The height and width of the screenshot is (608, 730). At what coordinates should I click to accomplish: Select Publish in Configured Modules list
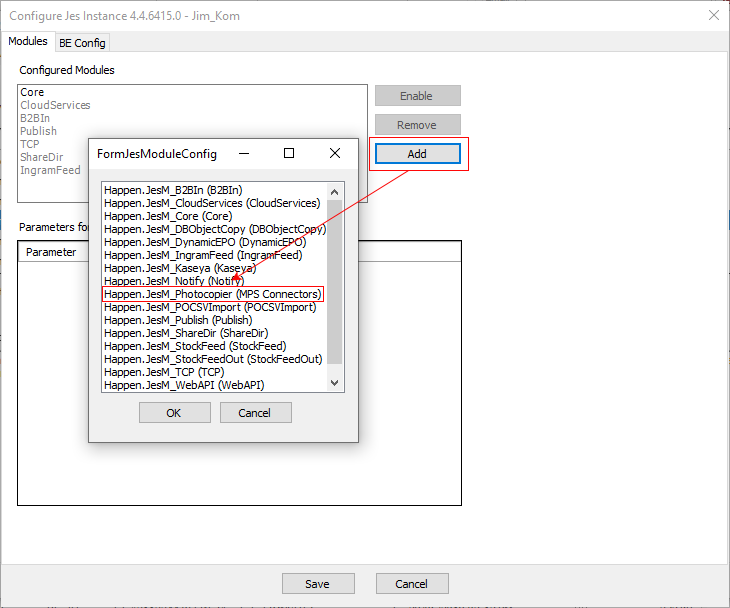[x=38, y=131]
